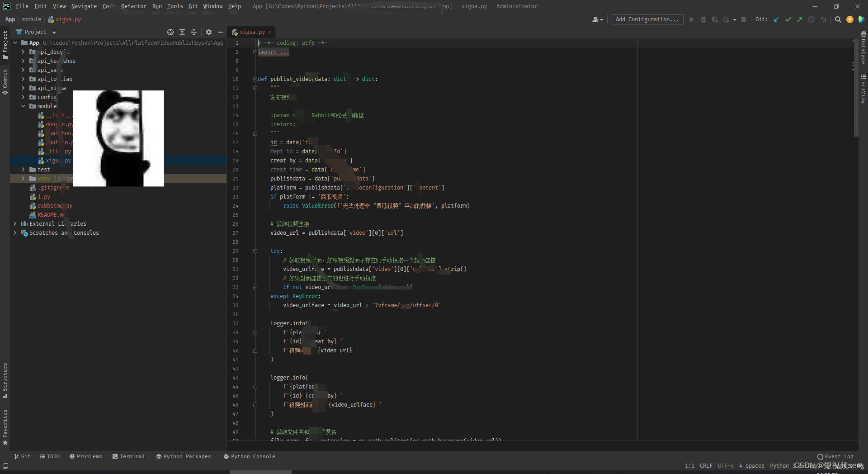This screenshot has height=474, width=868.
Task: Click the Run button in toolbar
Action: pos(691,19)
